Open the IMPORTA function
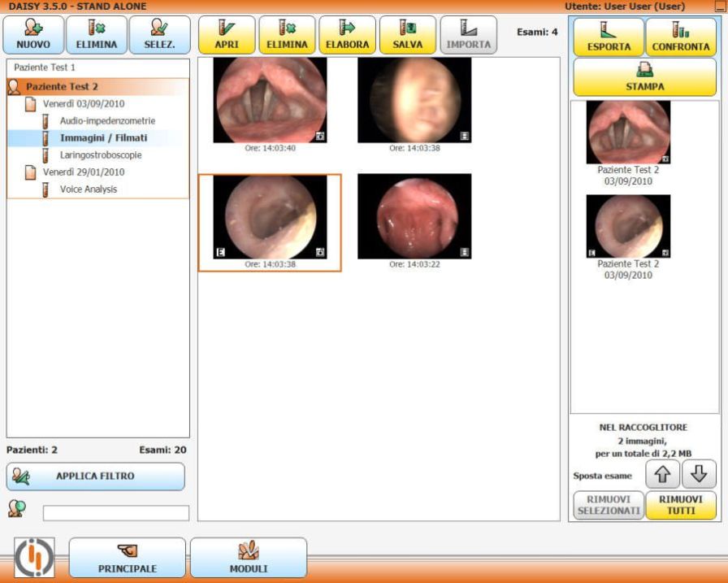 [468, 33]
